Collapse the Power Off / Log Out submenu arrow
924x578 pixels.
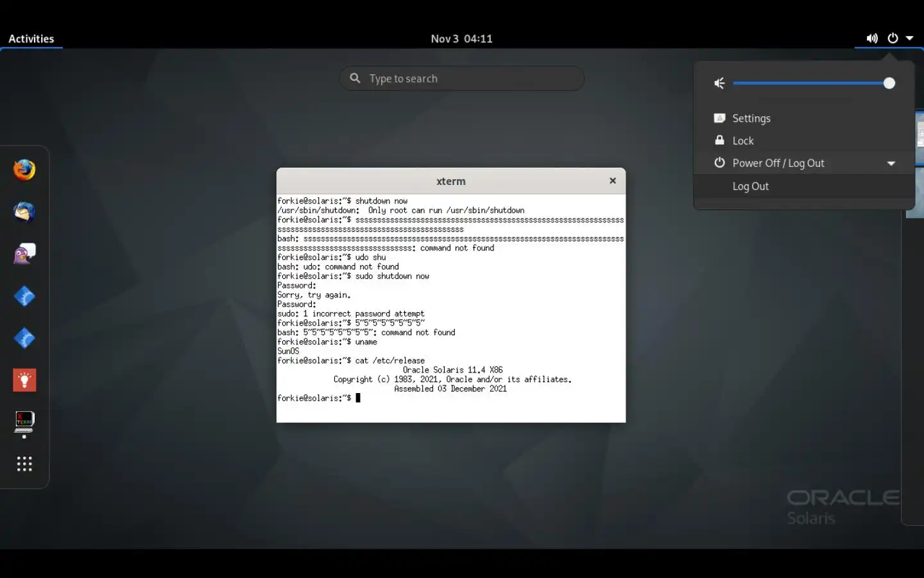[x=891, y=163]
